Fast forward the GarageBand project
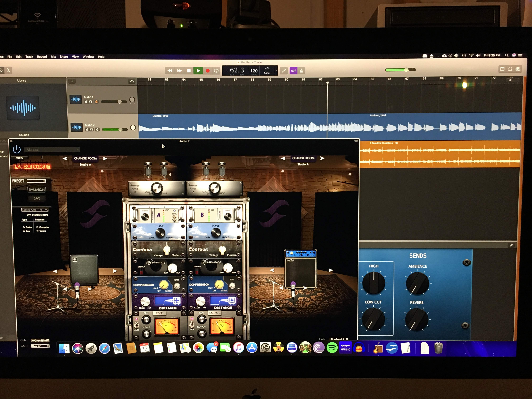Image resolution: width=532 pixels, height=399 pixels. click(179, 71)
